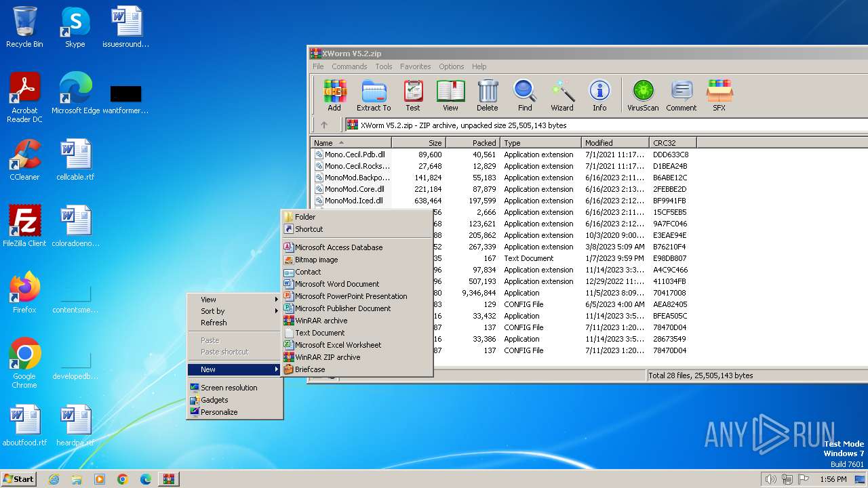The width and height of the screenshot is (868, 488).
Task: Open the File menu in WinRAR
Action: click(317, 66)
